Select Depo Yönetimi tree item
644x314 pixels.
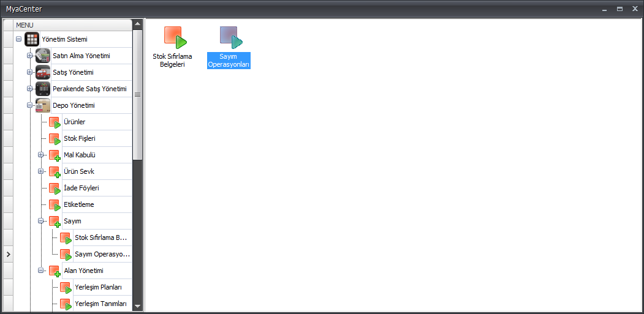pos(74,105)
